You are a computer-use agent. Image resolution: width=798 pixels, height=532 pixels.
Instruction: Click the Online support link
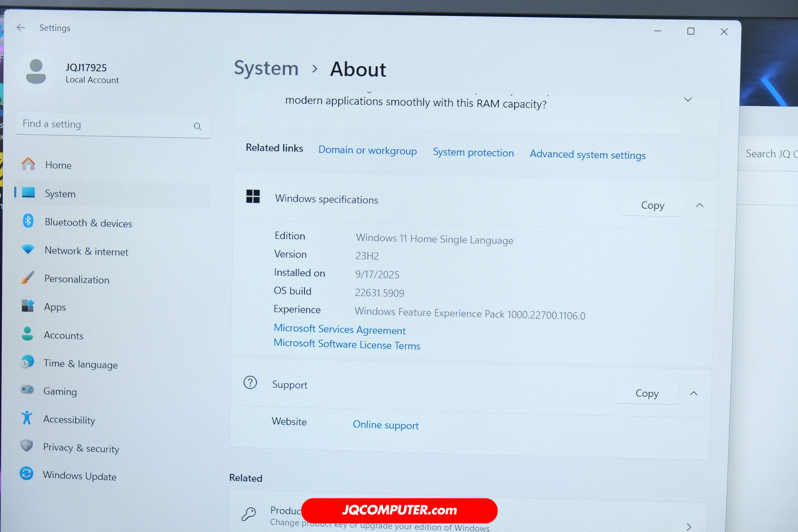coord(385,425)
